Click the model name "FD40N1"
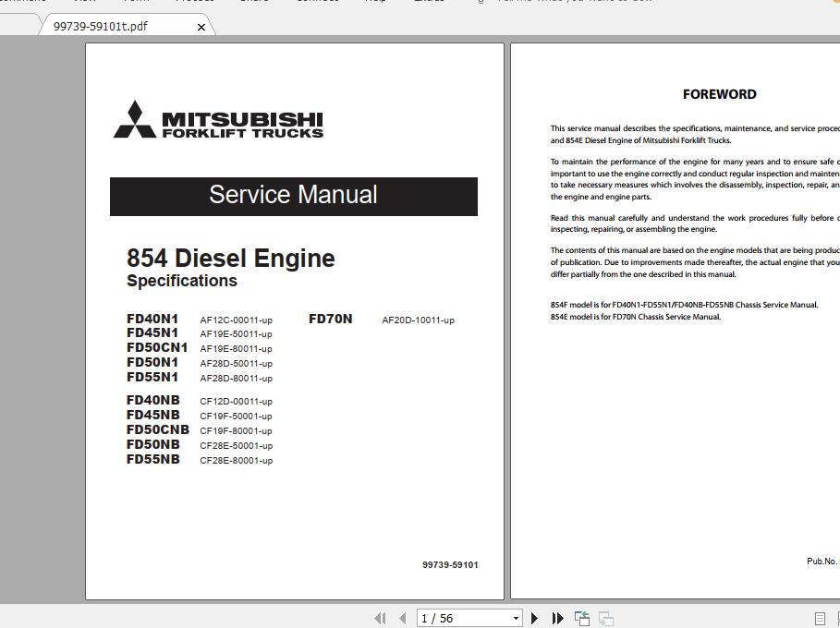 (152, 319)
